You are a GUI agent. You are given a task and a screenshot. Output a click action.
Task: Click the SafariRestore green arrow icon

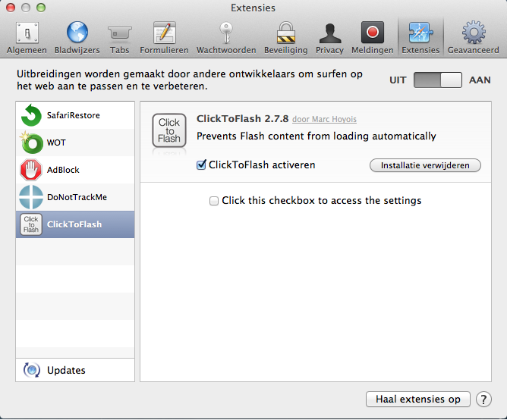31,115
